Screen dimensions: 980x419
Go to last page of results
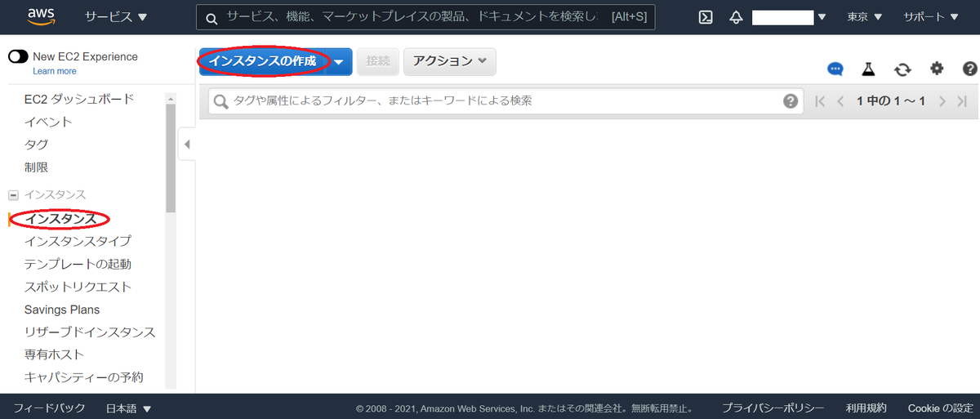click(963, 101)
